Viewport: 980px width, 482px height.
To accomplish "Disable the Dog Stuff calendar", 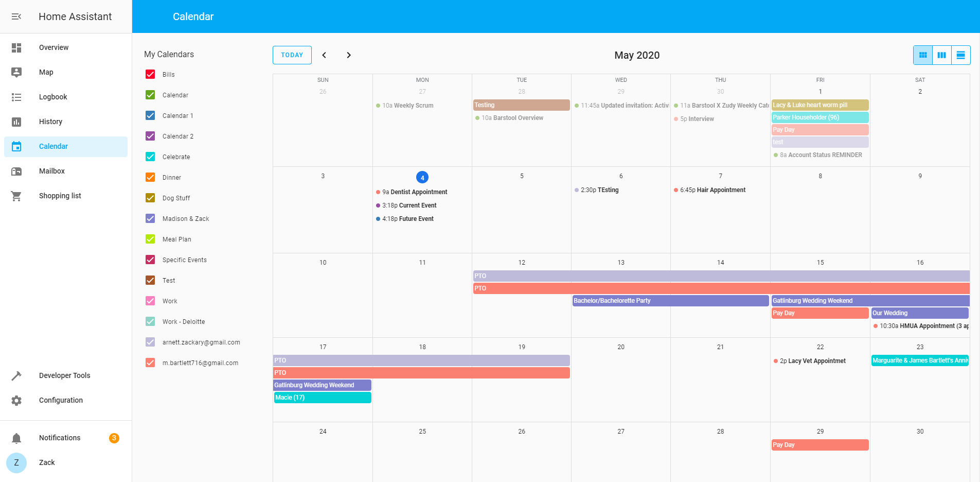I will click(150, 198).
